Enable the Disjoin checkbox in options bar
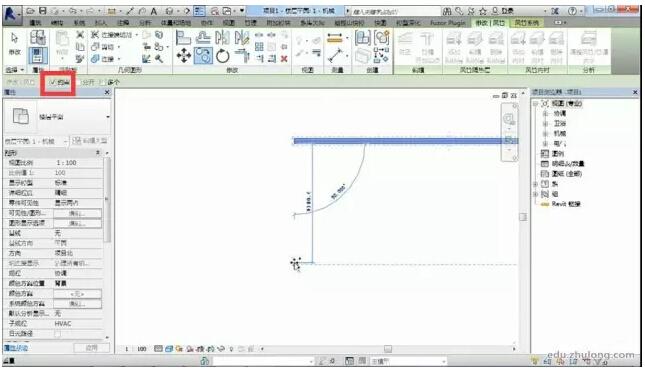Viewport: 645px width, 372px height. 80,82
